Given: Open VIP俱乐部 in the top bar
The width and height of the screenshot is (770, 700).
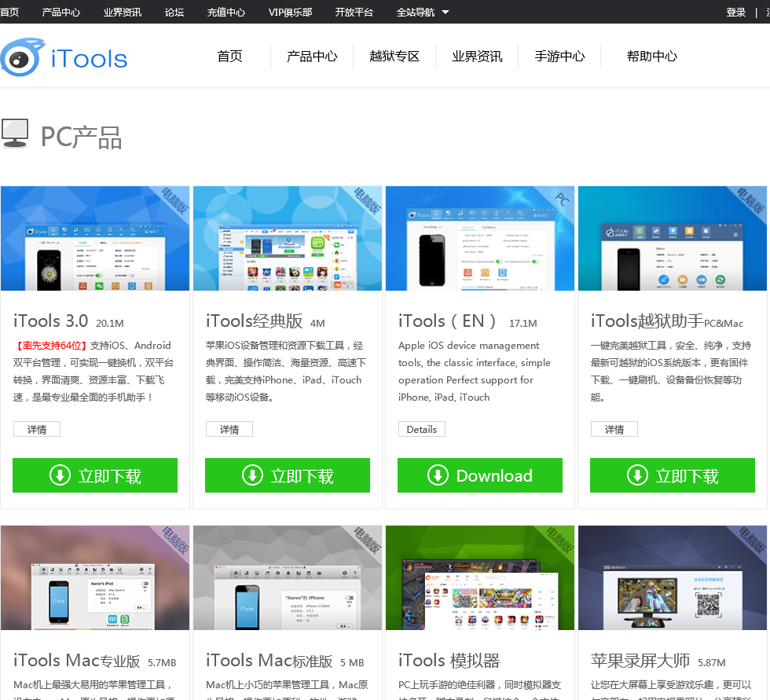Looking at the screenshot, I should pyautogui.click(x=290, y=13).
